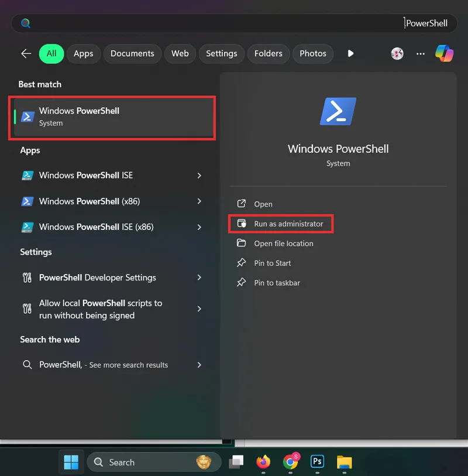Click the large Windows PowerShell logo

coord(338,111)
